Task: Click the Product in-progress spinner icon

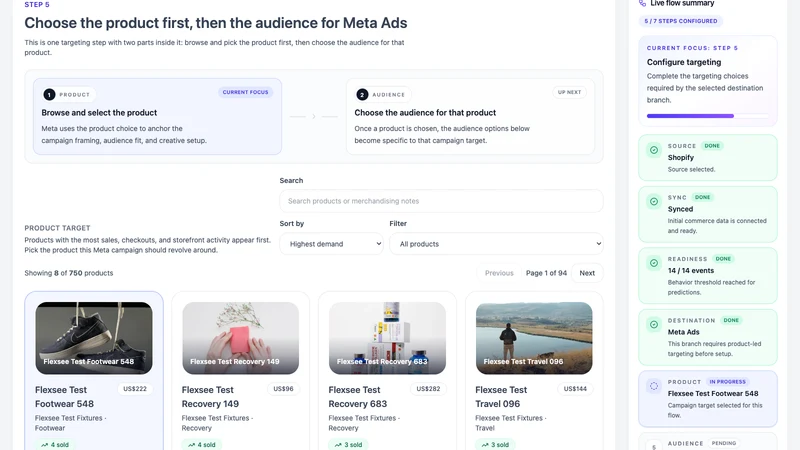Action: point(654,386)
